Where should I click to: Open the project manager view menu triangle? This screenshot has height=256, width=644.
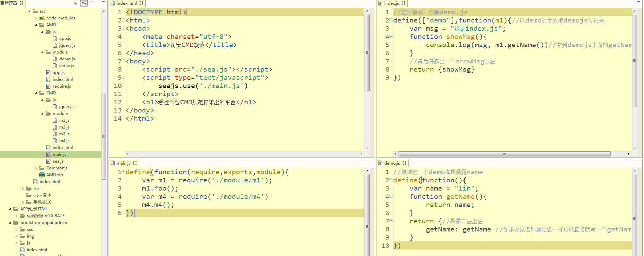click(91, 2)
